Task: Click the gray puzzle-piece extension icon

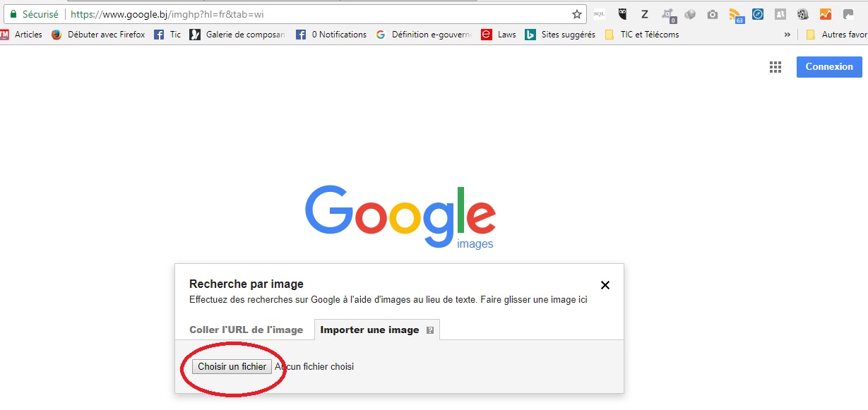Action: click(x=848, y=14)
